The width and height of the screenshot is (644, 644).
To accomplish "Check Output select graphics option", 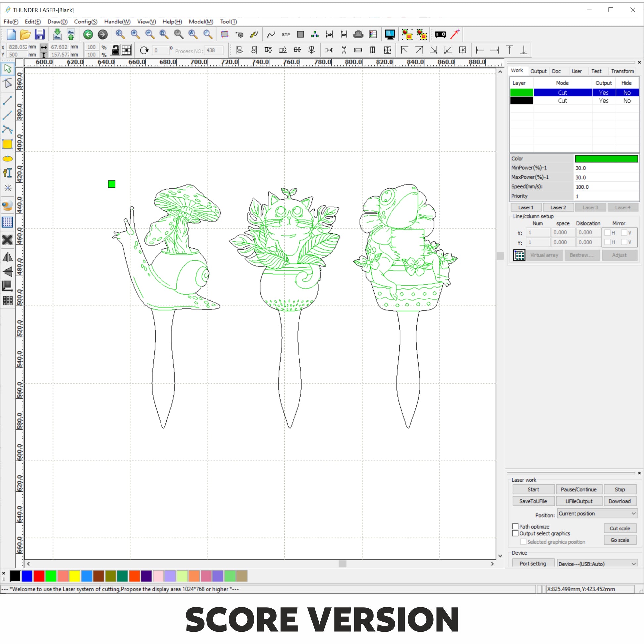I will point(515,533).
